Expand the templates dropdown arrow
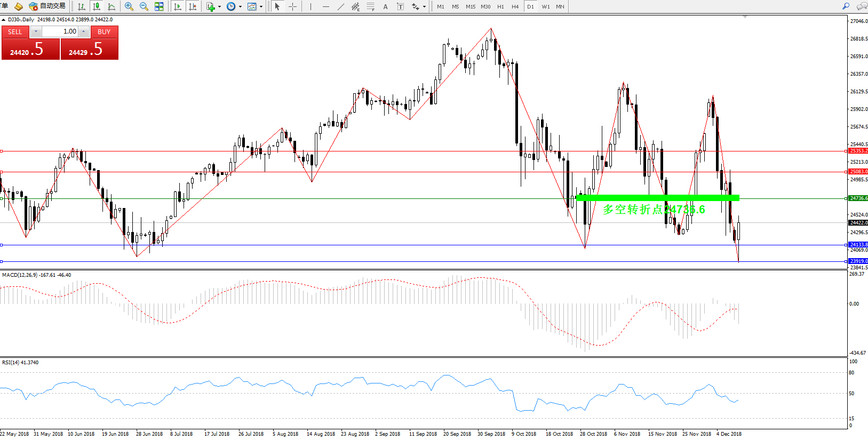Image resolution: width=868 pixels, height=440 pixels. 261,7
